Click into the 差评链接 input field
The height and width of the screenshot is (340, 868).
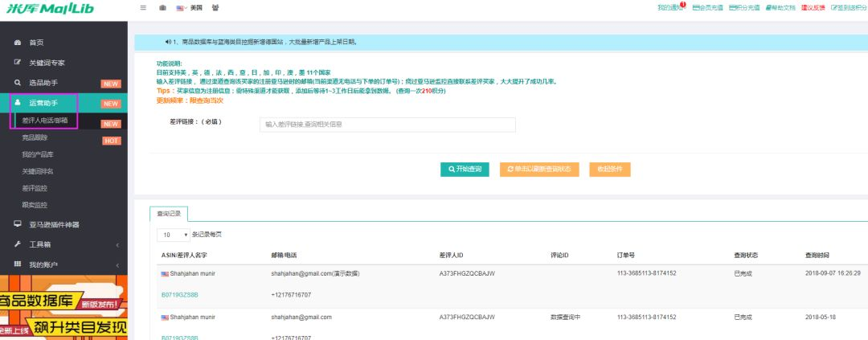387,125
